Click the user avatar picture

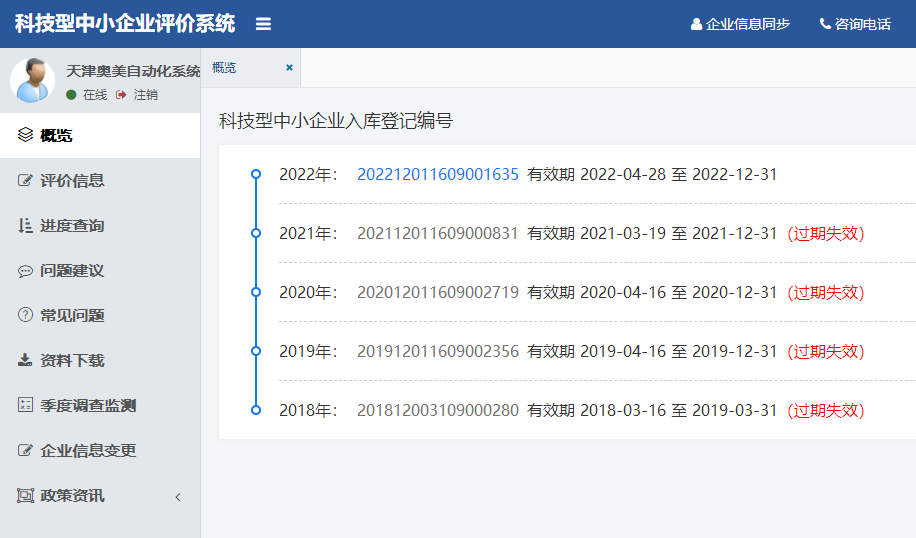click(x=32, y=80)
